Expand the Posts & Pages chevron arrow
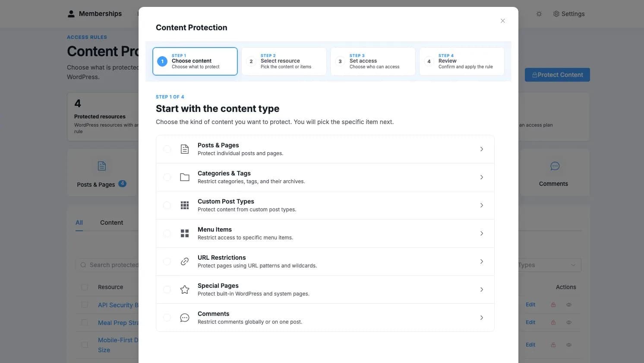Image resolution: width=644 pixels, height=363 pixels. (482, 149)
